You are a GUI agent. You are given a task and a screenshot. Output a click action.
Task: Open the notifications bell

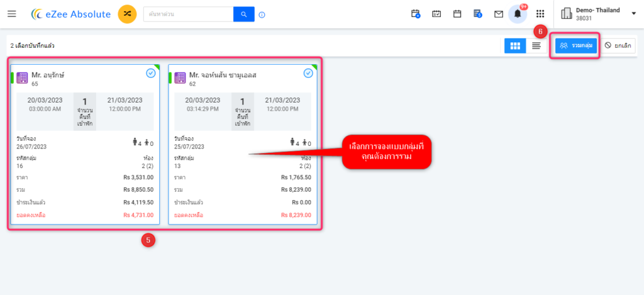[518, 14]
